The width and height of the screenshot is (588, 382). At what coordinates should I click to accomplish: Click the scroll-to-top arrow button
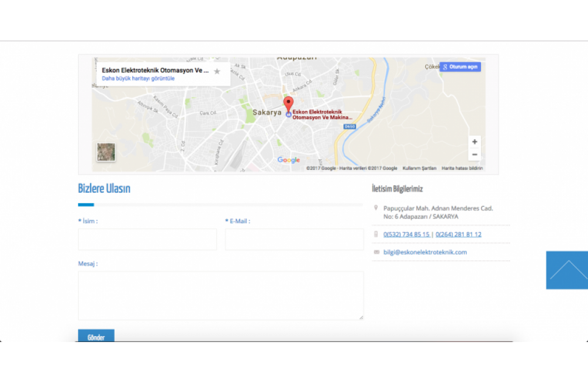coord(567,270)
